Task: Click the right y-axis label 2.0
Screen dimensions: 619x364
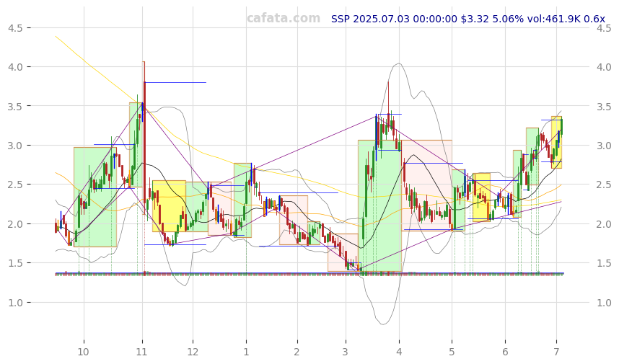Action: click(x=604, y=224)
